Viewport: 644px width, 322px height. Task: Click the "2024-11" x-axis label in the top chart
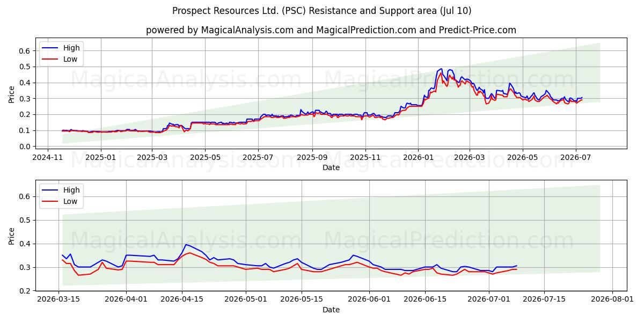click(x=48, y=157)
